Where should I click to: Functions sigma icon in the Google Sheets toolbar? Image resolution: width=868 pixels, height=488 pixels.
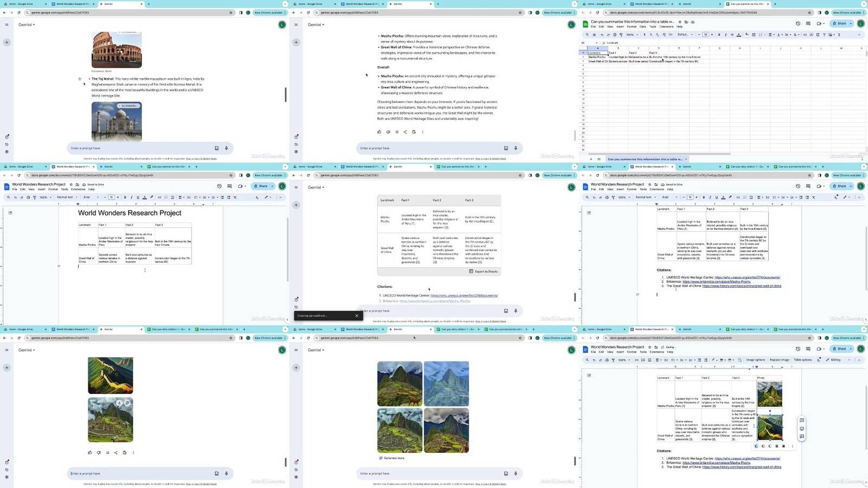pyautogui.click(x=838, y=35)
